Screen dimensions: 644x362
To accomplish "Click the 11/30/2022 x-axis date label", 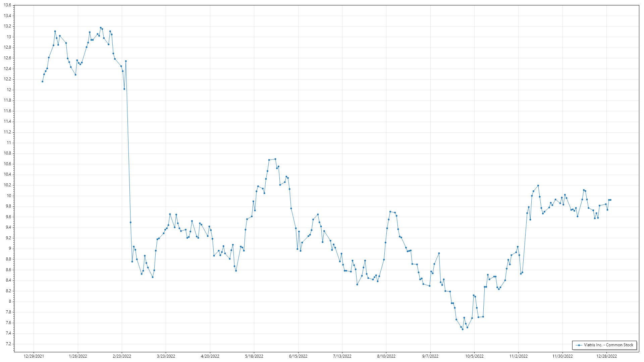I will pos(562,356).
